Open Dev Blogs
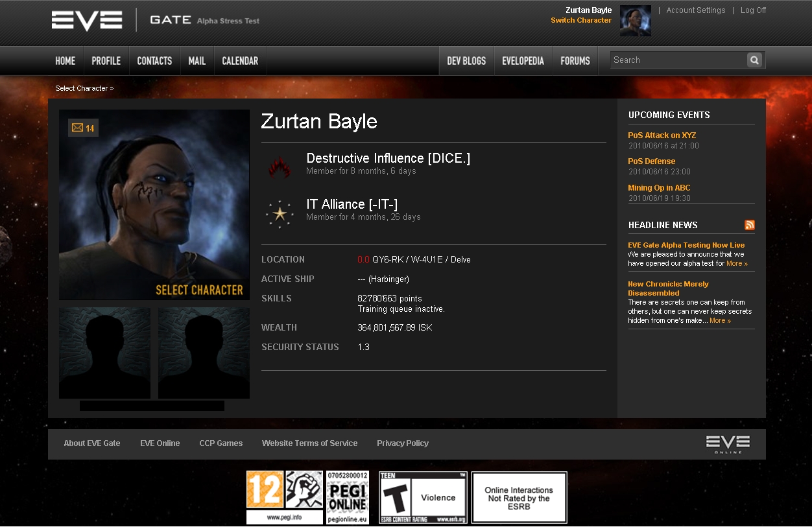 [x=466, y=61]
